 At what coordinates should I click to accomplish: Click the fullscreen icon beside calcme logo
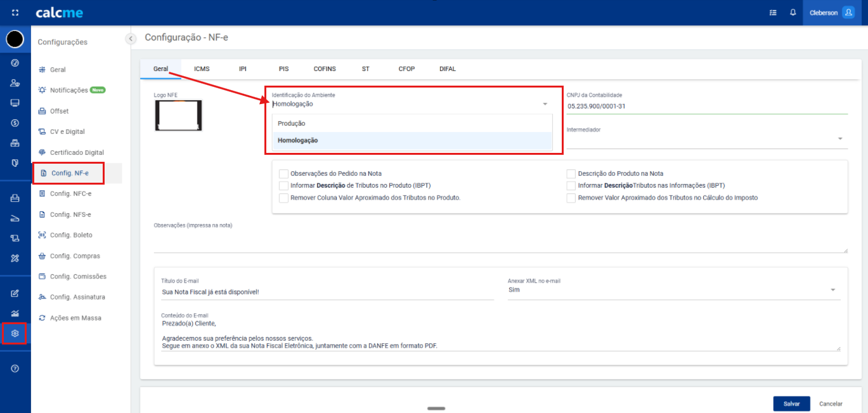[15, 13]
